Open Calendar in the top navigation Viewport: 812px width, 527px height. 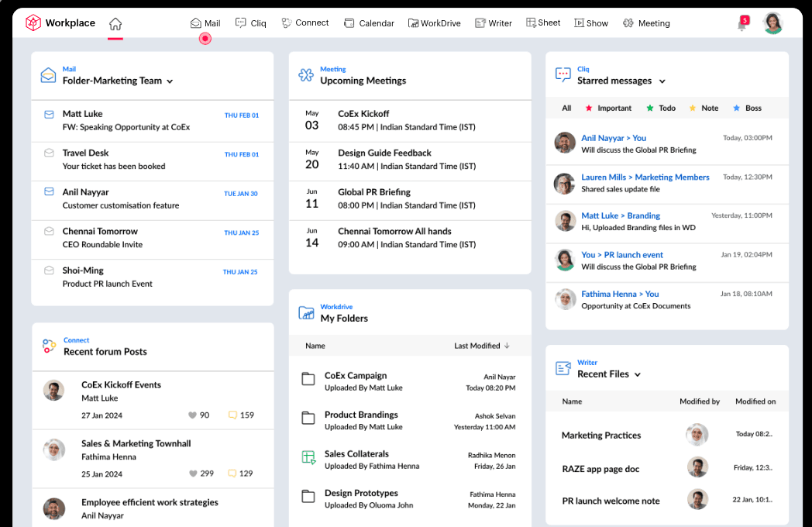point(370,23)
